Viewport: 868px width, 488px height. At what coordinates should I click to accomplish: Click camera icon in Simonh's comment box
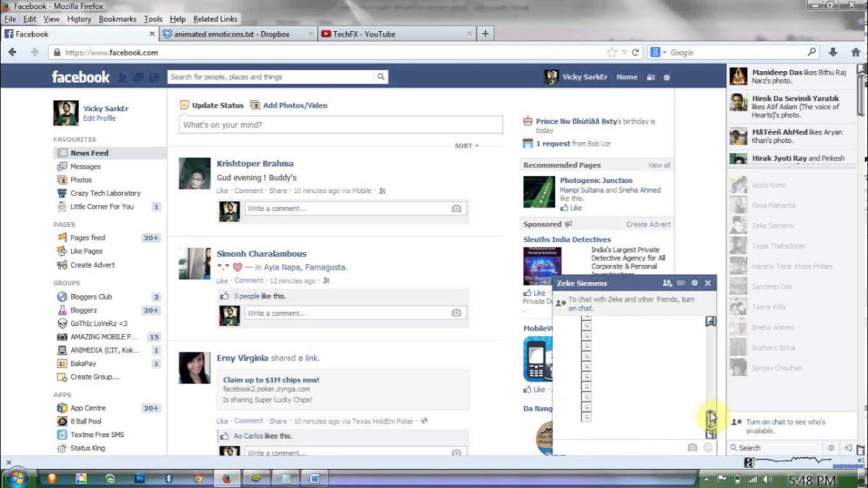point(456,313)
